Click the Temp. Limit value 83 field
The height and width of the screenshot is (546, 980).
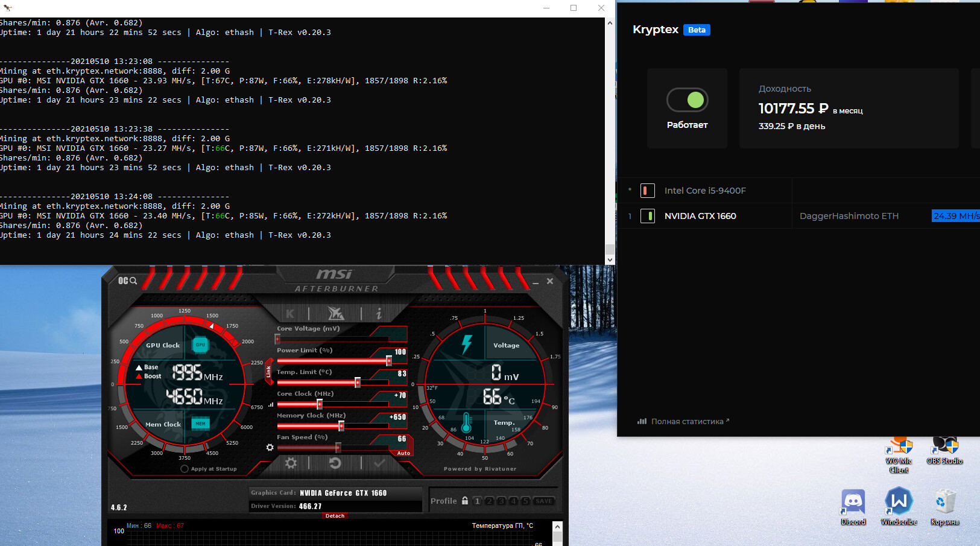[402, 373]
